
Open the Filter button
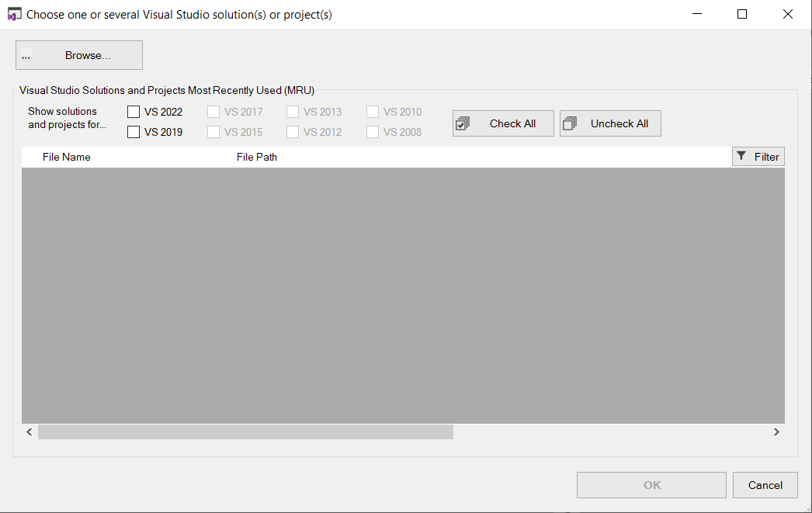coord(758,156)
